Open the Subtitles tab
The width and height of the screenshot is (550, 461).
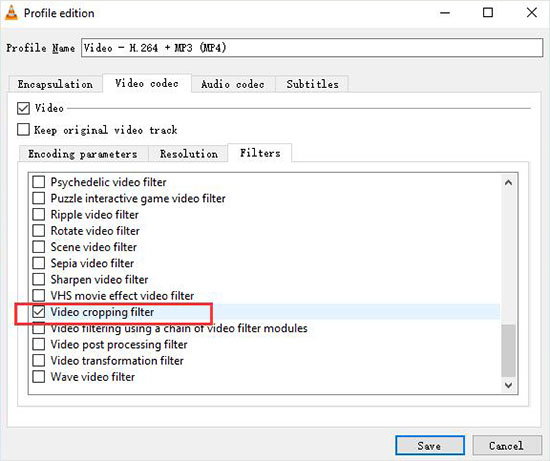pos(312,84)
